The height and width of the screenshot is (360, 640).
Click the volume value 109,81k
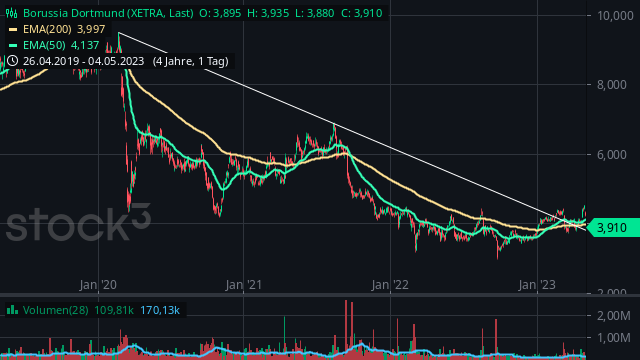tap(114, 310)
